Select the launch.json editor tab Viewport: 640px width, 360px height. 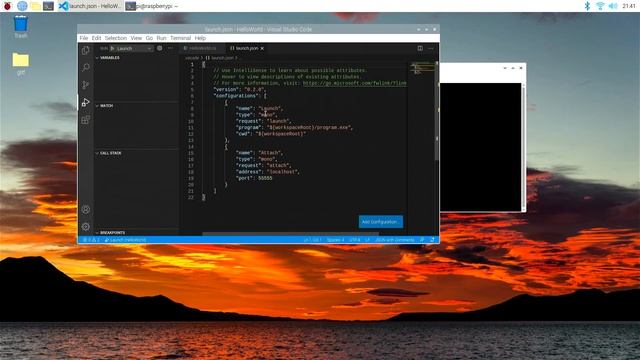point(247,49)
